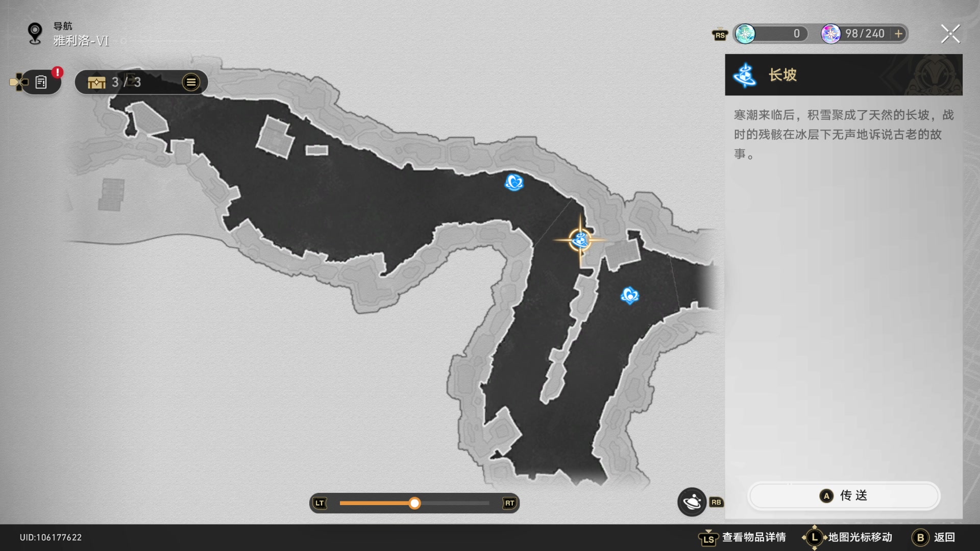Screen dimensions: 980x551
Task: Select the upper Calyx flower map marker
Action: [x=514, y=182]
